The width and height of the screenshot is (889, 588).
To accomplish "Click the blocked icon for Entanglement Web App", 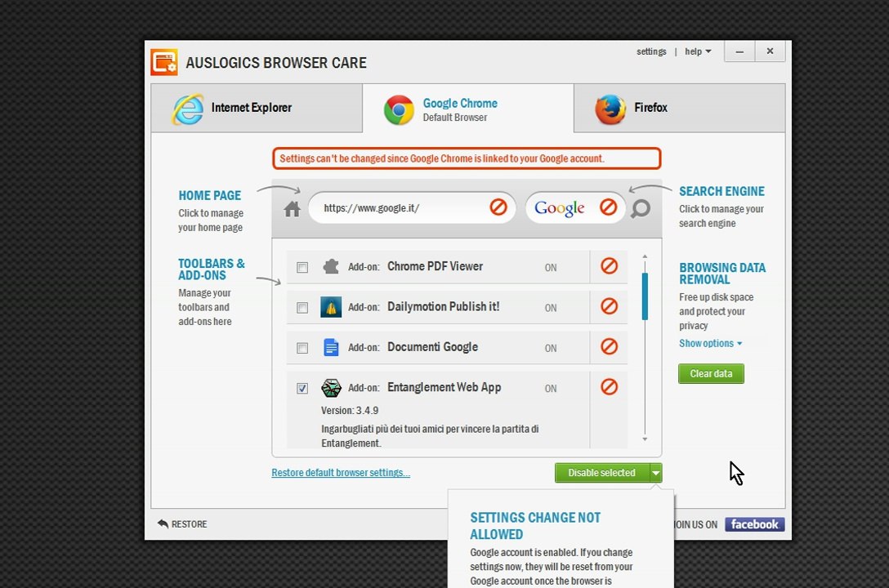I will pyautogui.click(x=609, y=387).
